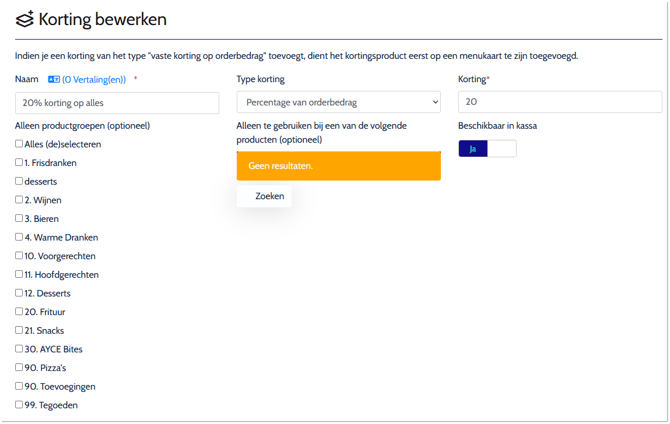Tick the desserts product group checkbox

[x=19, y=181]
